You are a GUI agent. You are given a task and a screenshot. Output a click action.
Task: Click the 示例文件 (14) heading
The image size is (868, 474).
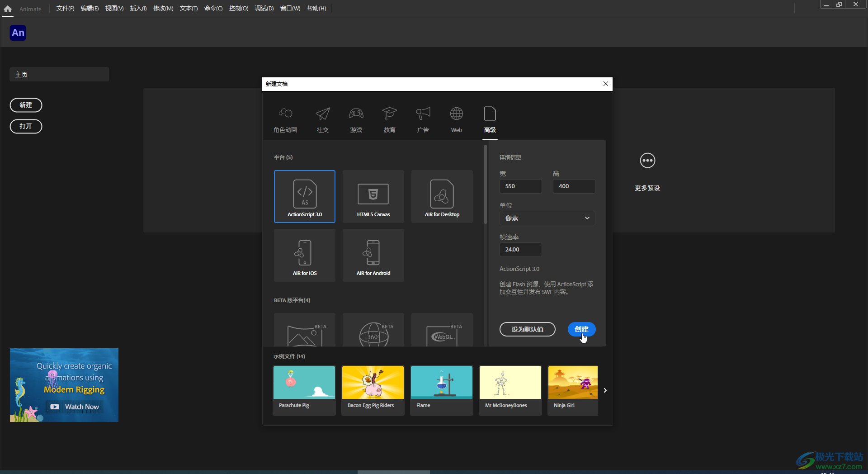coord(289,356)
